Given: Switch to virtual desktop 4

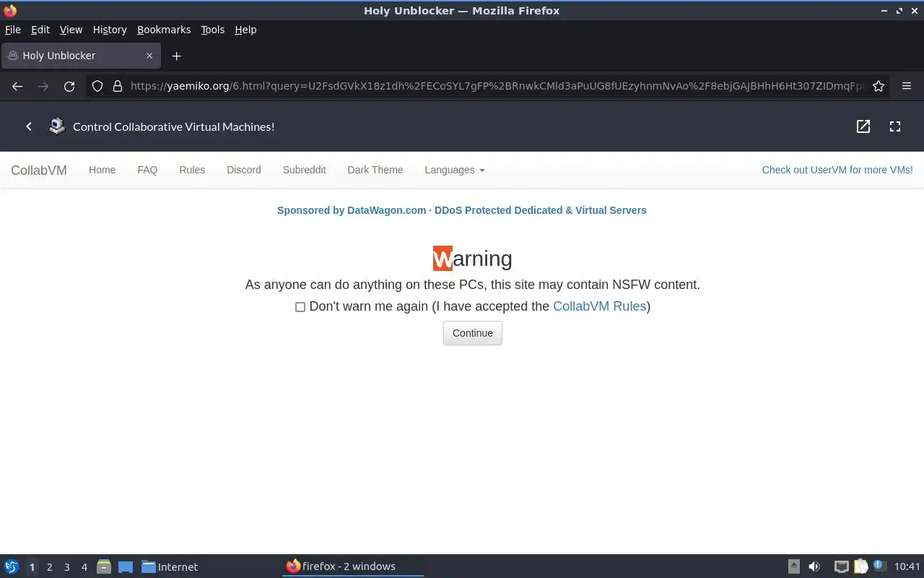Looking at the screenshot, I should coord(84,567).
